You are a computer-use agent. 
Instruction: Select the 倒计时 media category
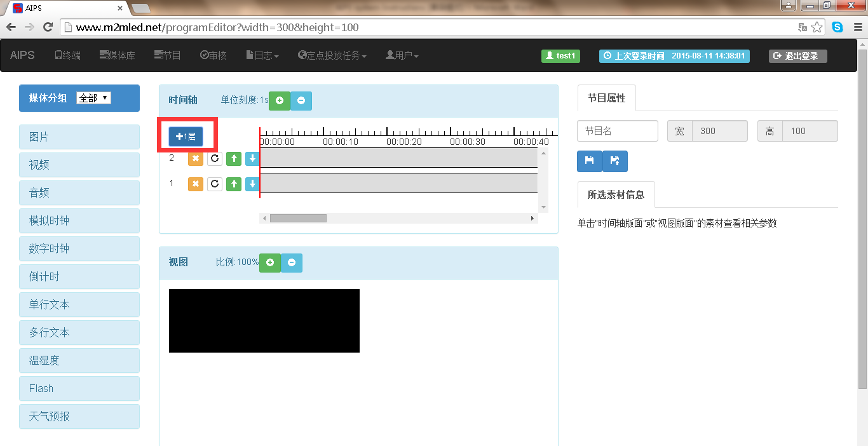[79, 276]
